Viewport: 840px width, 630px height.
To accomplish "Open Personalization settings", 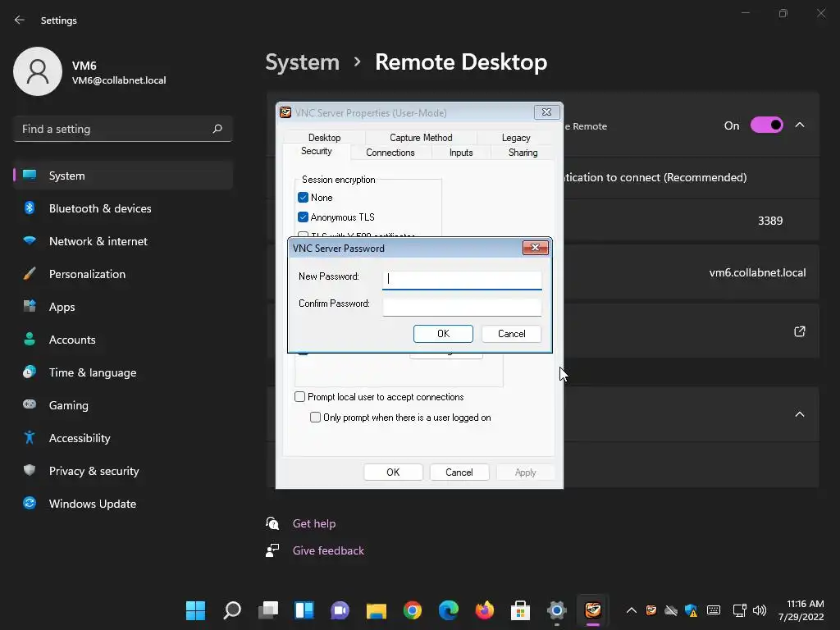I will point(123,274).
